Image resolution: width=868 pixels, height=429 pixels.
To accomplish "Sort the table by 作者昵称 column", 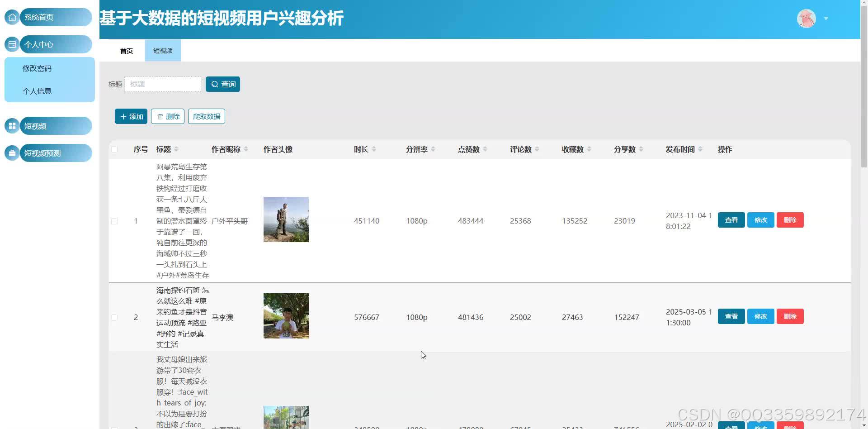I will tap(246, 149).
